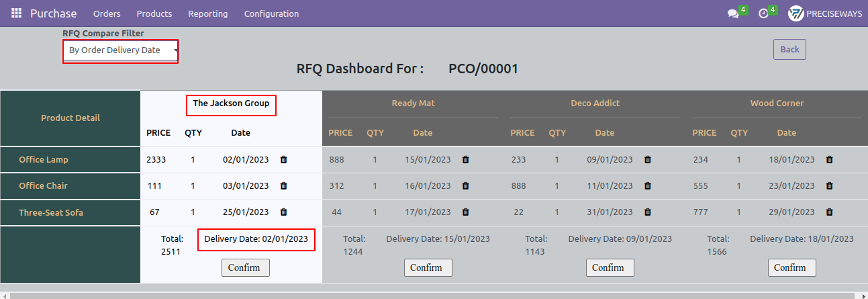Click the horizontal scrollbar at the bottom
This screenshot has width=868, height=299.
click(434, 296)
